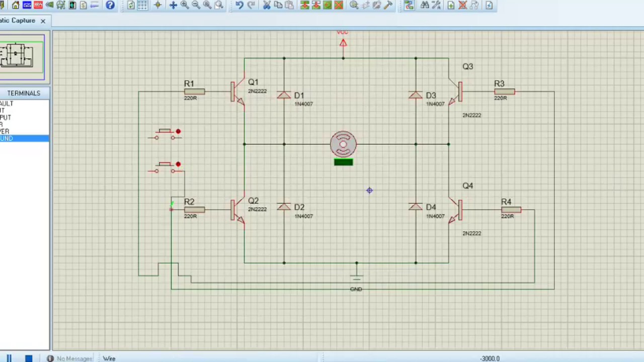Open the blue Help question mark
644x362 pixels.
pos(110,5)
